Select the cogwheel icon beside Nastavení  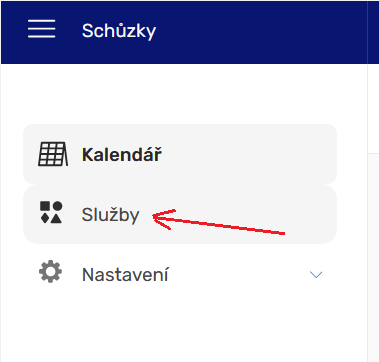[50, 272]
